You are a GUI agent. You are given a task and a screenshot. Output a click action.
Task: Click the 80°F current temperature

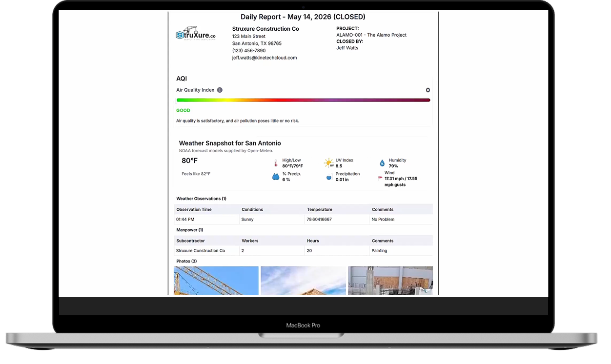pos(190,161)
